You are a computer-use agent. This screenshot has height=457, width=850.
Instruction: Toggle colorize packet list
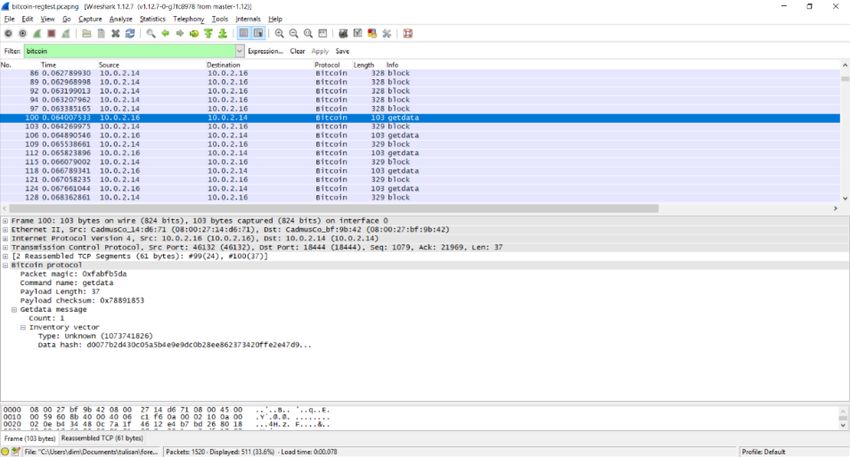point(243,34)
